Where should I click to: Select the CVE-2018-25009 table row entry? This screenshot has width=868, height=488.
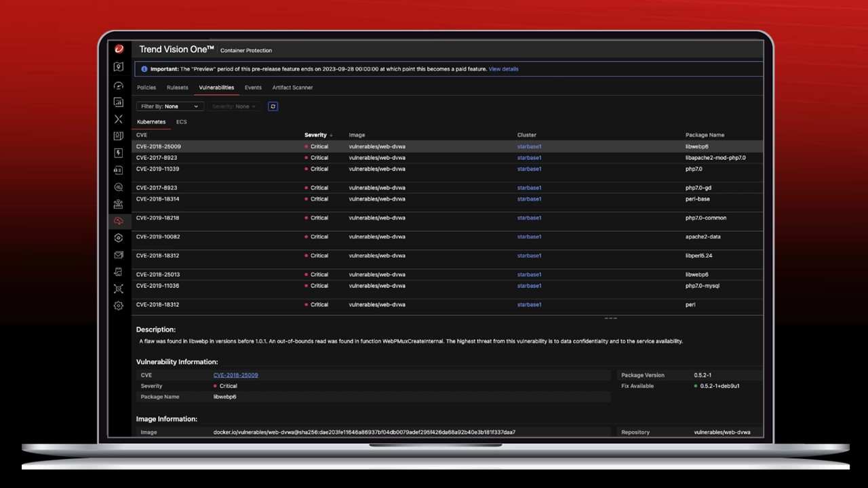coord(448,146)
